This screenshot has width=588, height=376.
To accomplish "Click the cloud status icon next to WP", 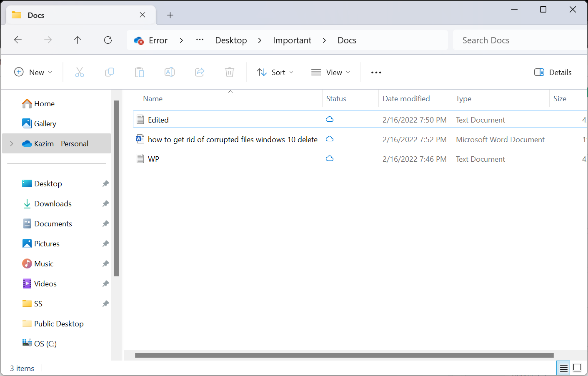I will [330, 159].
